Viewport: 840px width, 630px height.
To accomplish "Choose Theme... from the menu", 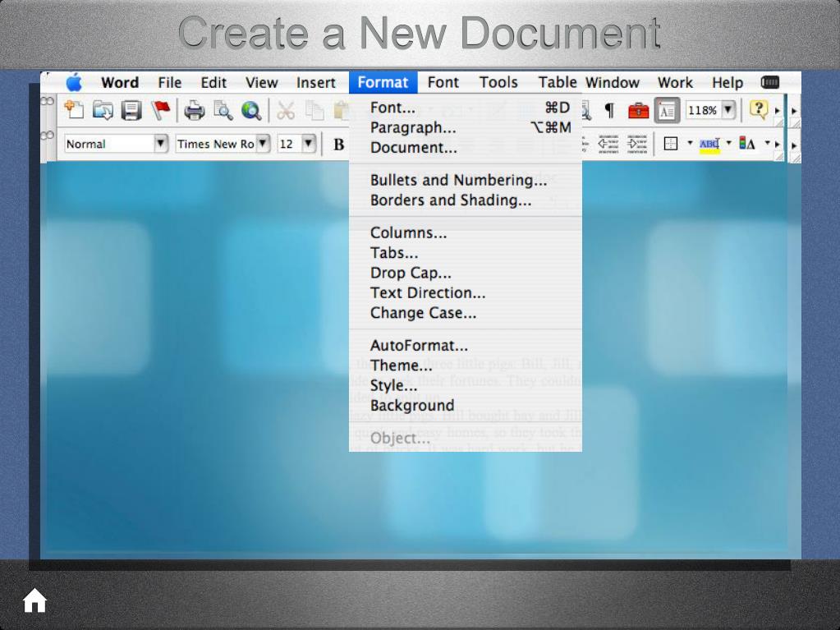I will click(x=466, y=366).
